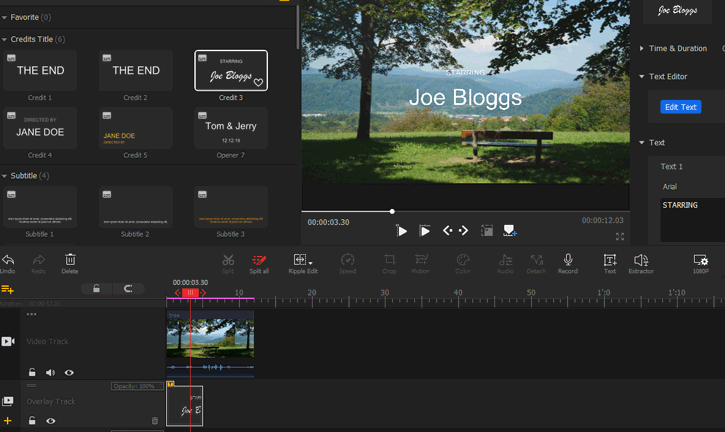Toggle Video Track visibility eye icon
725x432 pixels.
(x=69, y=372)
